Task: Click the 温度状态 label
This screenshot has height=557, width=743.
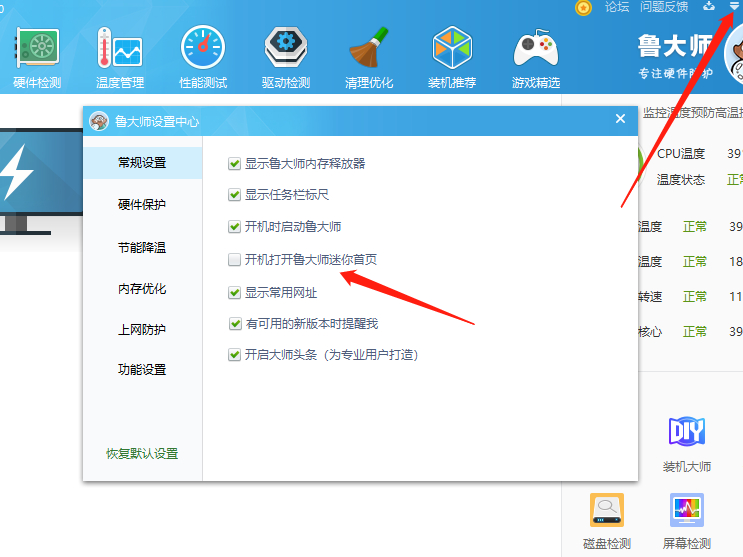Action: pyautogui.click(x=681, y=180)
